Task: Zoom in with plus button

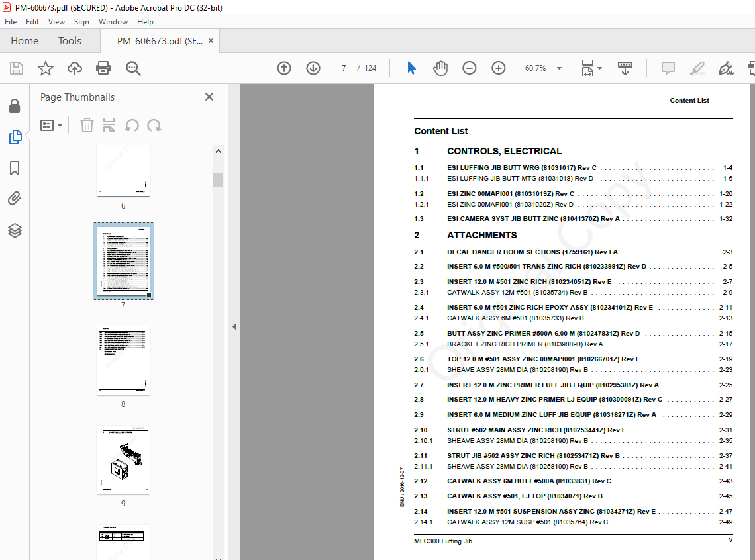Action: tap(498, 68)
